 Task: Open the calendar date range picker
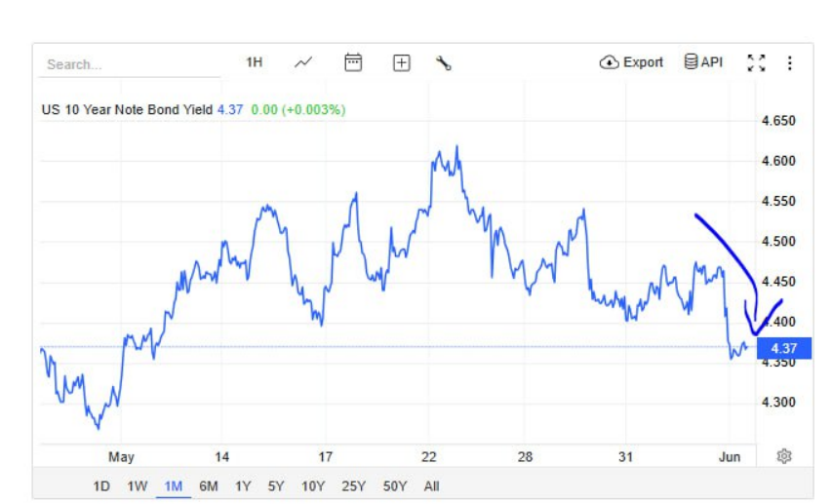353,62
